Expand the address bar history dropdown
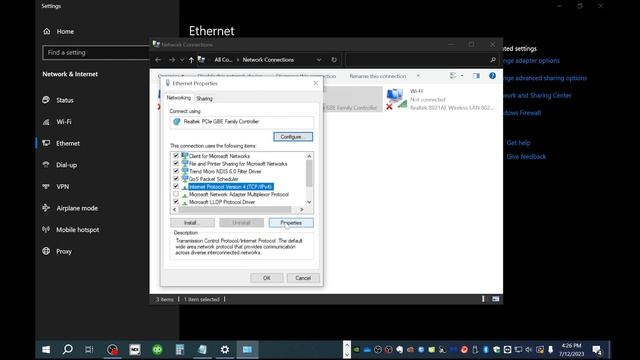This screenshot has height=360, width=640. tap(319, 60)
